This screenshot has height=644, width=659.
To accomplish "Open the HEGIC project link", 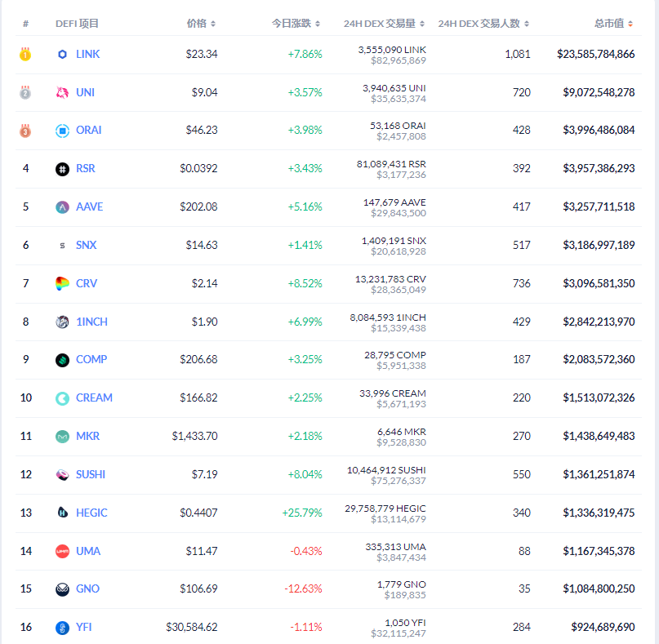I will [x=91, y=513].
